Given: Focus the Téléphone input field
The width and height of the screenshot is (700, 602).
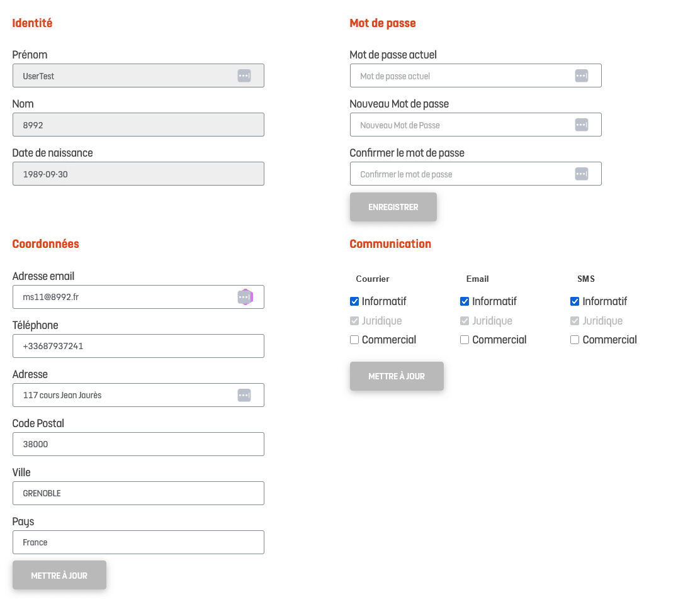Looking at the screenshot, I should (x=138, y=347).
